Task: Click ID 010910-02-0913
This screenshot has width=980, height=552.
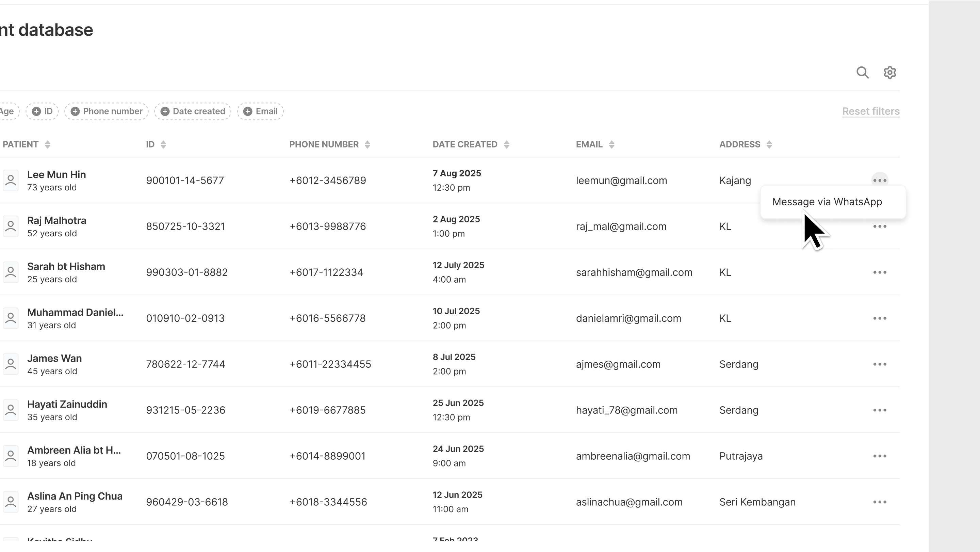Action: coord(185,318)
